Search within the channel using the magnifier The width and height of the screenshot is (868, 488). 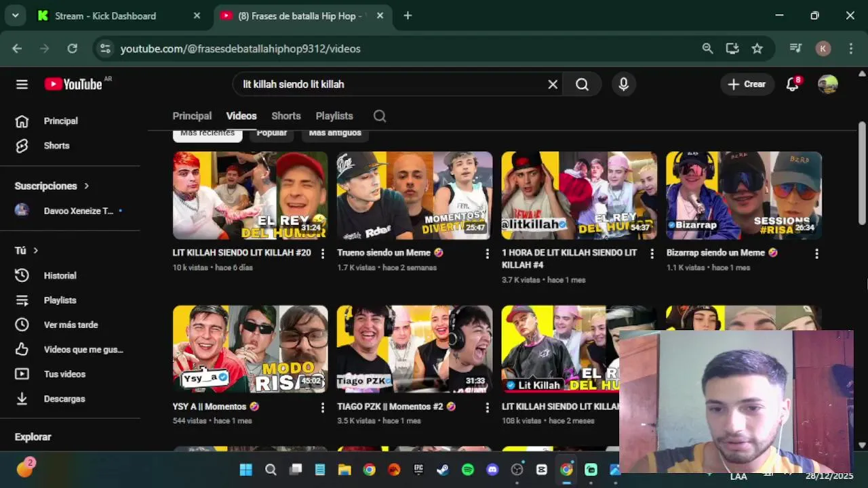point(380,116)
